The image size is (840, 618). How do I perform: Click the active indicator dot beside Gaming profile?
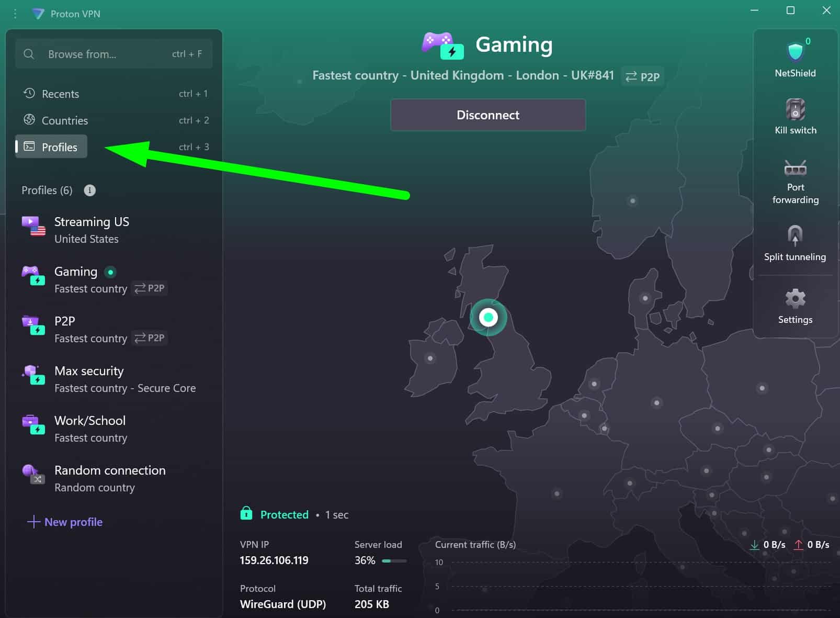pos(110,272)
